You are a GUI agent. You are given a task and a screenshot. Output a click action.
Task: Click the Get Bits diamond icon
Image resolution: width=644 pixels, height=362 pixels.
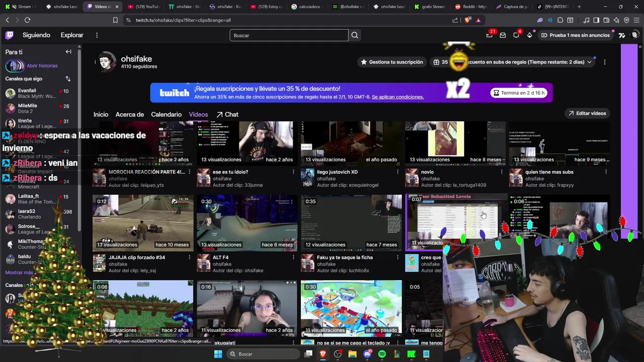point(529,35)
